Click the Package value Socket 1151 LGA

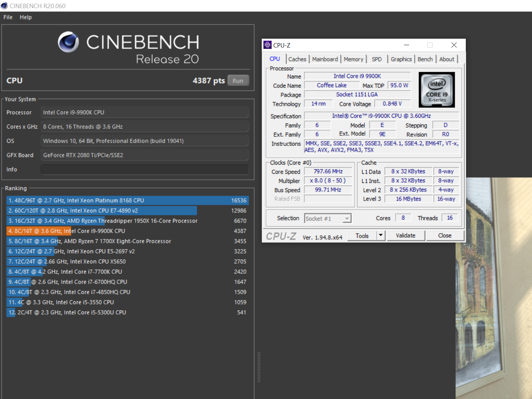(x=357, y=95)
